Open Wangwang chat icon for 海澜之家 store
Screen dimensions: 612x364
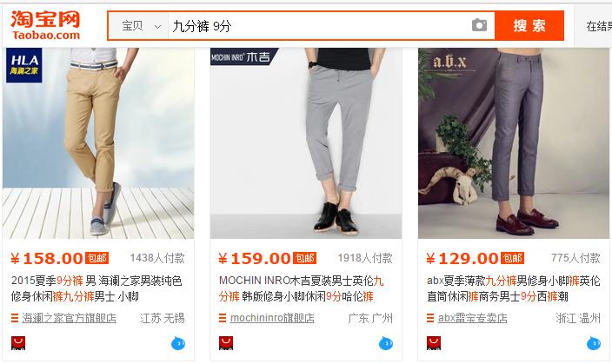(x=178, y=343)
